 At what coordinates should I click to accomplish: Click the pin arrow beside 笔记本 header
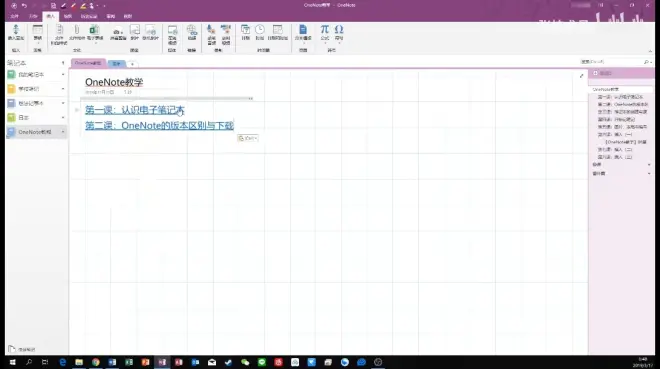[63, 63]
